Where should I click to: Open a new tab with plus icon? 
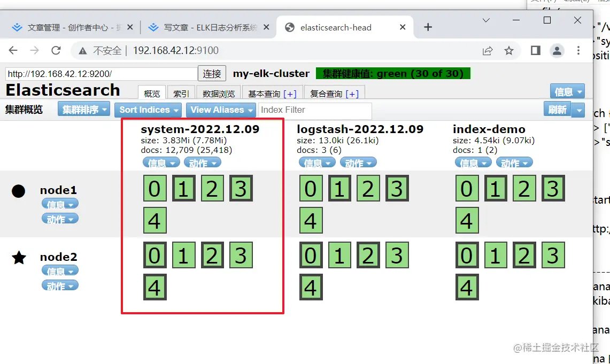pyautogui.click(x=428, y=27)
